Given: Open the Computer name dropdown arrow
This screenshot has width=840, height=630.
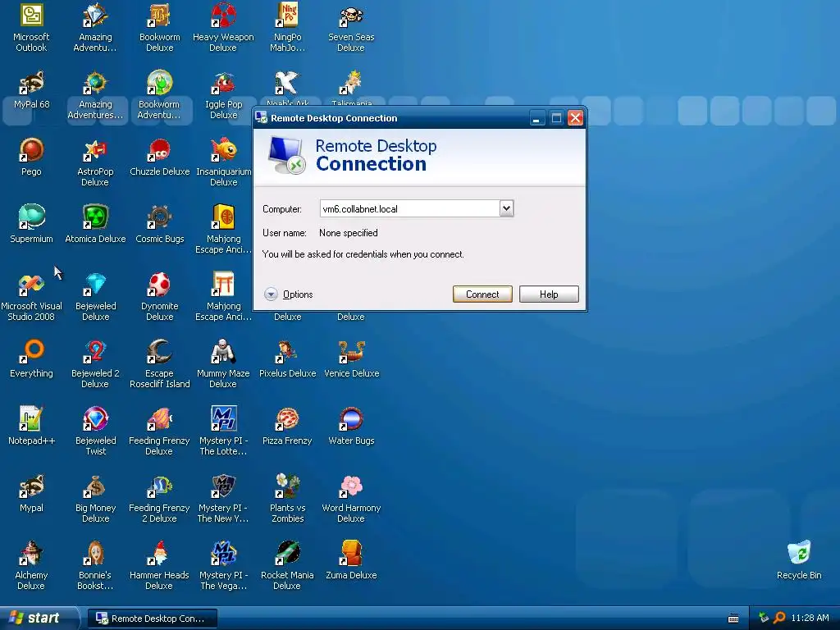Looking at the screenshot, I should [x=506, y=208].
